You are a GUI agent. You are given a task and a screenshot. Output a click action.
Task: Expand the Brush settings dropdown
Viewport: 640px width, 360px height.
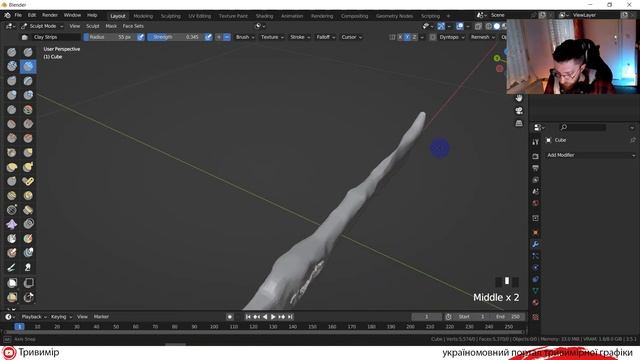click(x=245, y=37)
